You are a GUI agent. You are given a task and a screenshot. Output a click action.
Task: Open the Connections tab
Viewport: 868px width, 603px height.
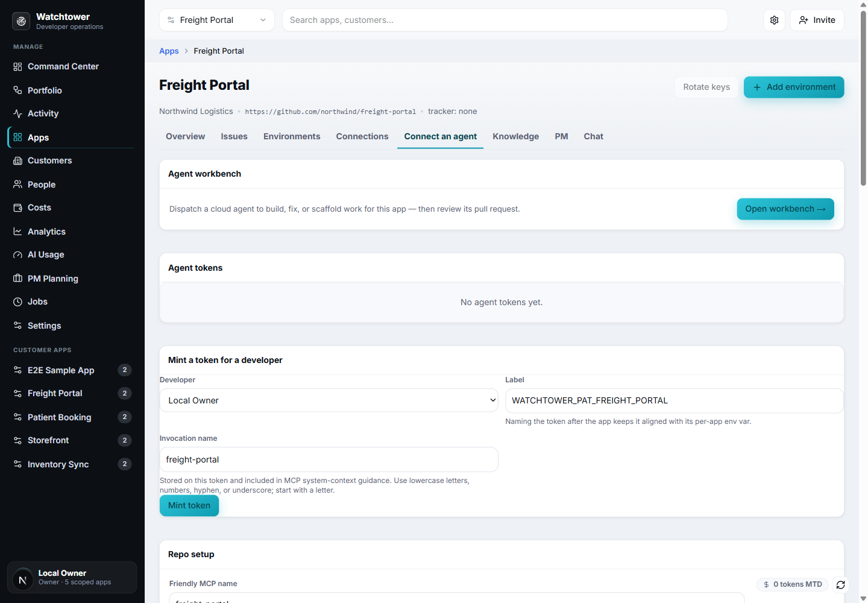(362, 136)
